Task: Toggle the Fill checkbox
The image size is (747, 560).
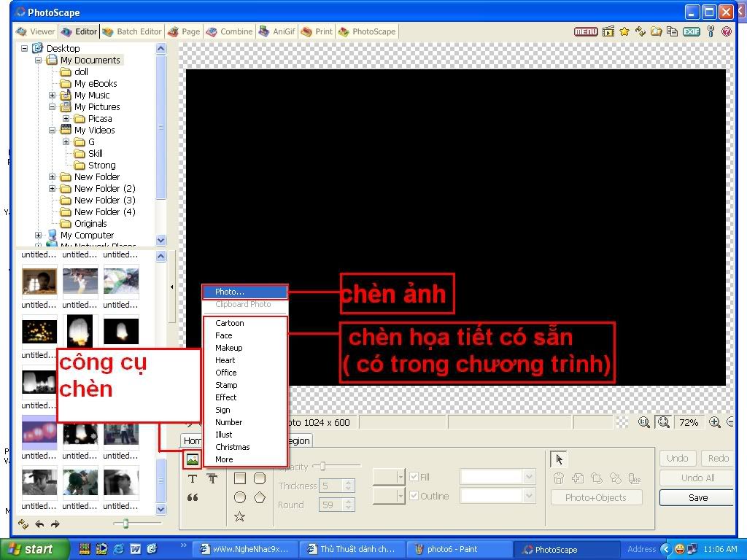Action: 414,477
